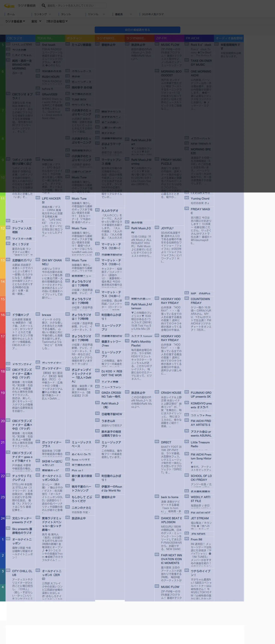The width and height of the screenshot is (275, 644).
Task: Open the FRIDAY MAGIC program
Action: [x=200, y=211]
